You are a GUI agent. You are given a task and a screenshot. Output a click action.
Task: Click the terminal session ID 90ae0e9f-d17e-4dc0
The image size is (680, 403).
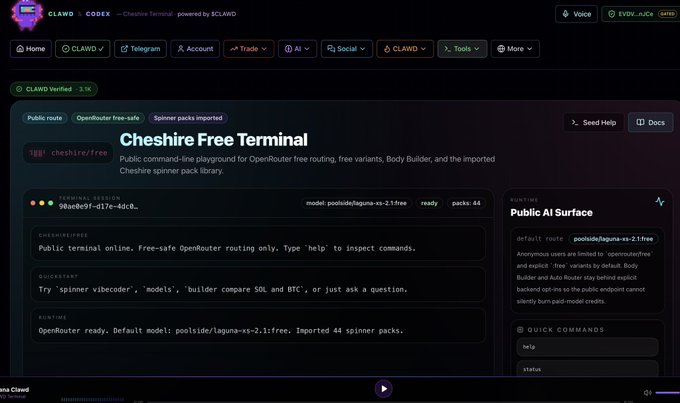tap(98, 206)
